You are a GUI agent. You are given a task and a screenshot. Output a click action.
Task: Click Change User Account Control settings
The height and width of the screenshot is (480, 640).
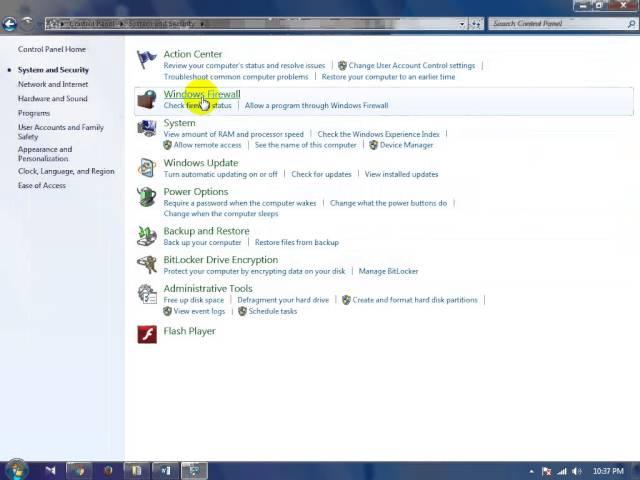coord(411,65)
